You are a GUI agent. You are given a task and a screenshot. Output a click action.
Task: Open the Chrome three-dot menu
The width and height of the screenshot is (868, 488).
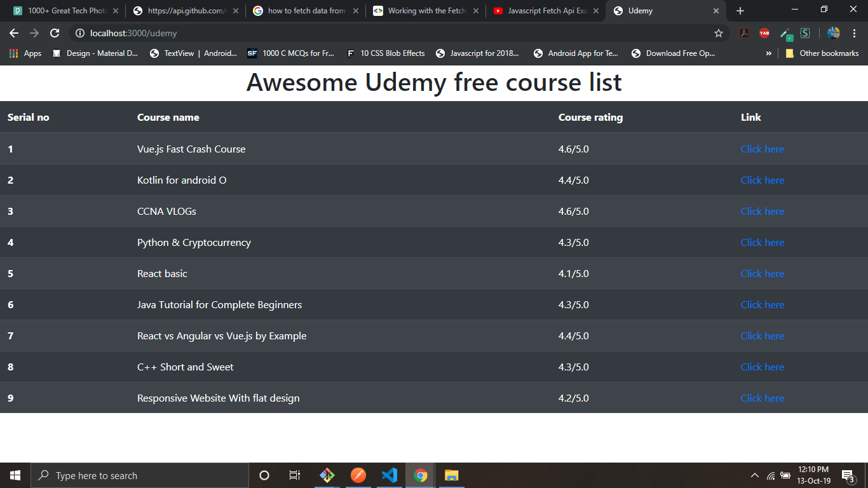[x=855, y=33]
